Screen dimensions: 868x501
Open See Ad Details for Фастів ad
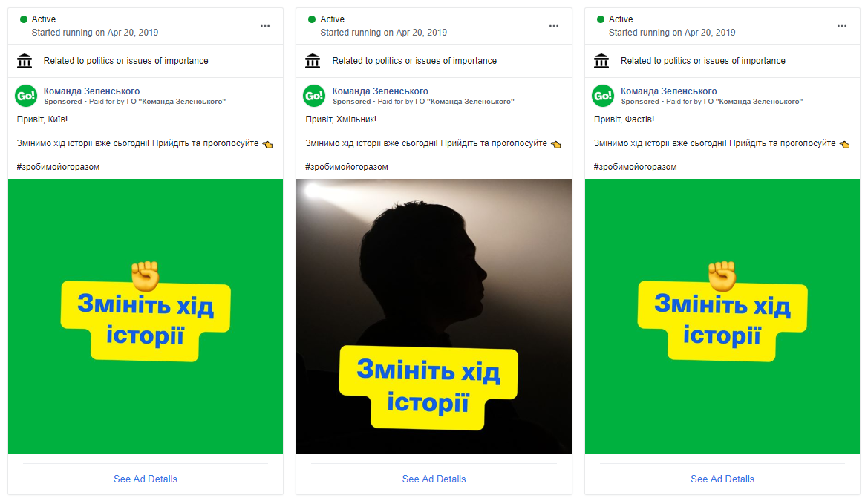(x=722, y=479)
